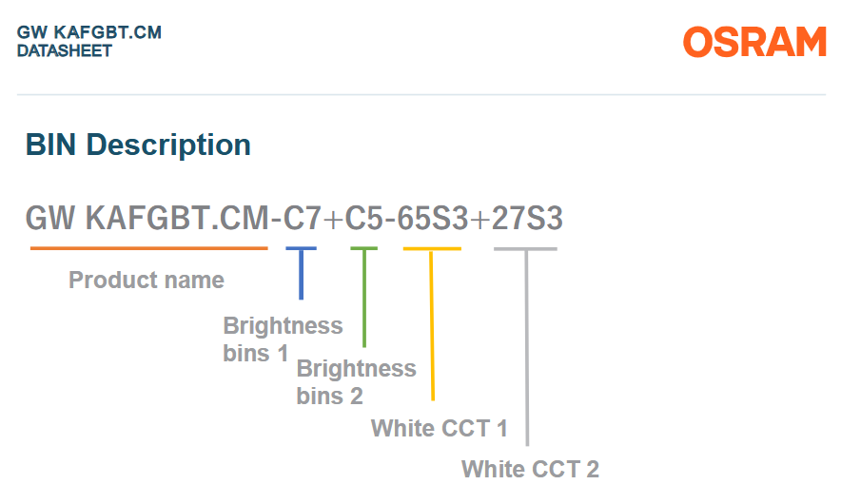841x504 pixels.
Task: Select the BIN Description heading
Action: [138, 145]
